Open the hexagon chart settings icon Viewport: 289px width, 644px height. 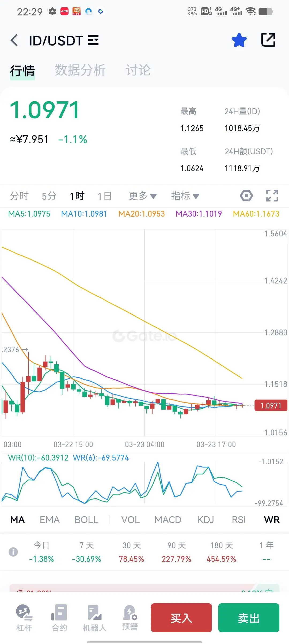(246, 196)
